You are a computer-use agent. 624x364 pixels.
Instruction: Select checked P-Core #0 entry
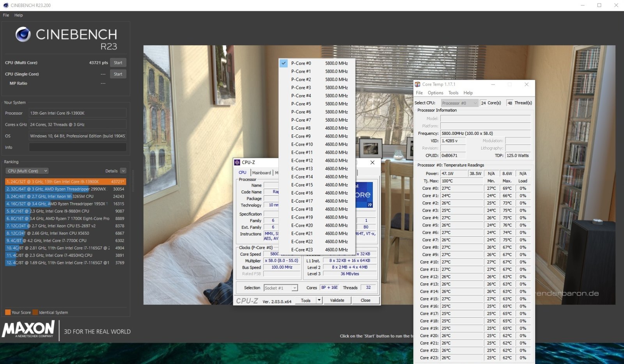(x=317, y=63)
